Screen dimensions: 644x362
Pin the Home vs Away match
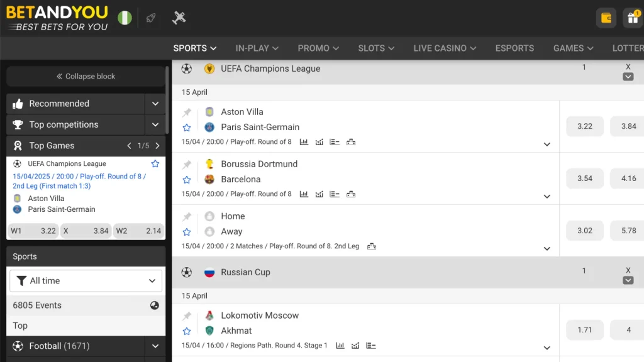[x=187, y=216]
